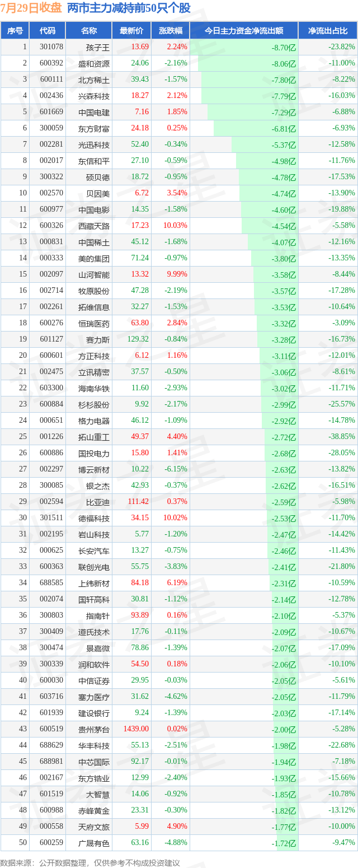
Task: Click the 4.90% change of 天府文旅
Action: [x=177, y=827]
